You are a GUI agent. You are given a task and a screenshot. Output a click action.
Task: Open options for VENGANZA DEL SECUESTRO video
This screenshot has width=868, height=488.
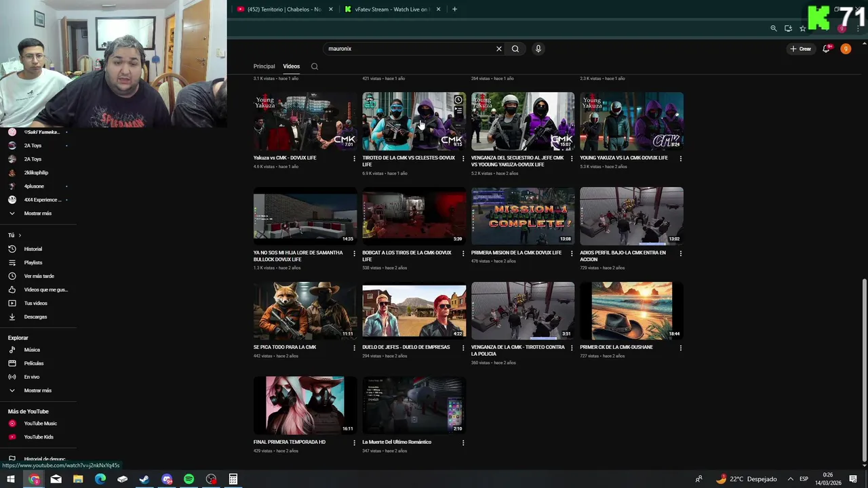pyautogui.click(x=572, y=159)
